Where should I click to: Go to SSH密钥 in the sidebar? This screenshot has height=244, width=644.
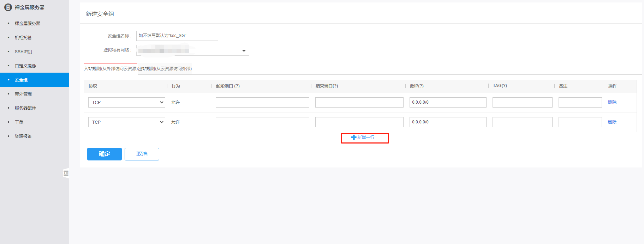click(x=23, y=51)
